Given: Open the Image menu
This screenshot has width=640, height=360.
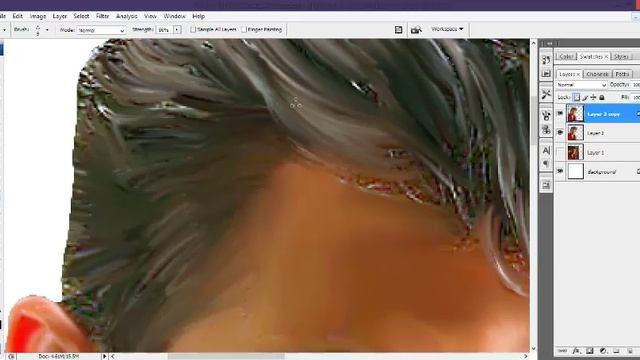Looking at the screenshot, I should pos(38,16).
